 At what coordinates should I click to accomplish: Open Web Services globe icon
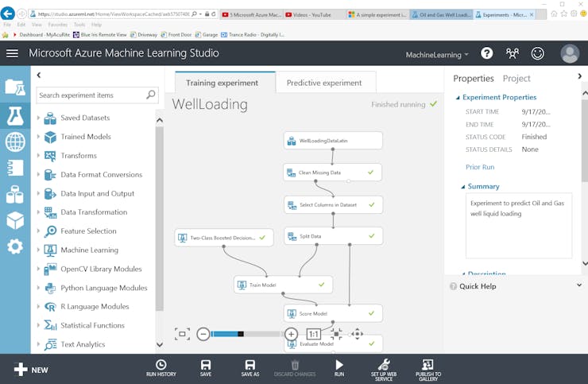pos(15,142)
